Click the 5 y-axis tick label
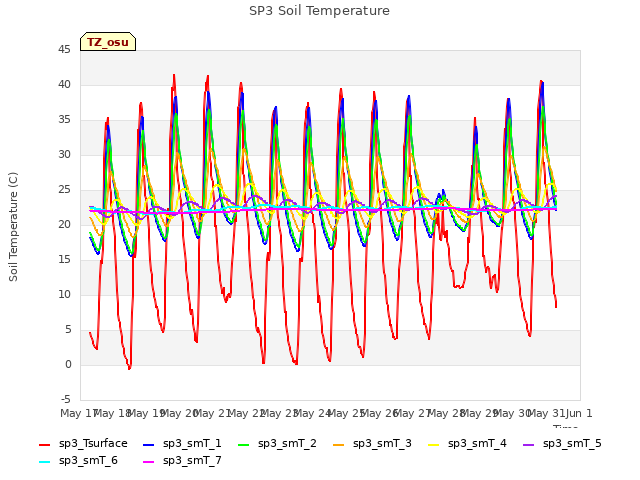Screen dimensions: 640x480 pos(68,330)
